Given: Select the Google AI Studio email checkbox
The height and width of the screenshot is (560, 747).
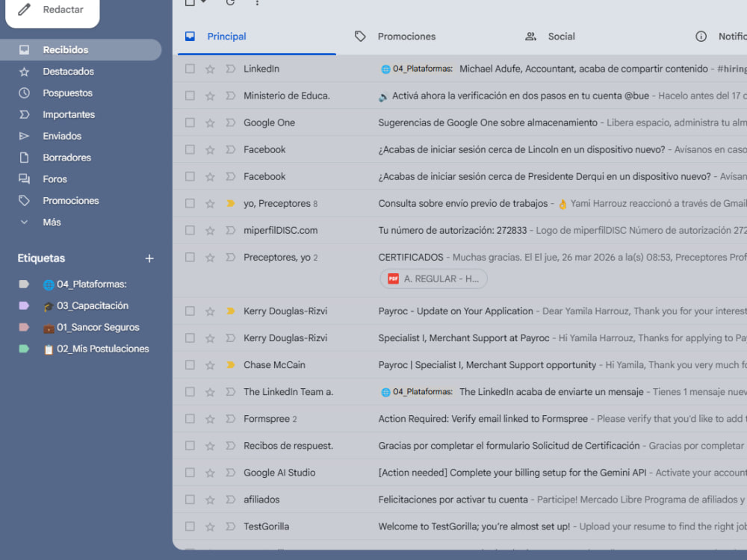Looking at the screenshot, I should (190, 473).
